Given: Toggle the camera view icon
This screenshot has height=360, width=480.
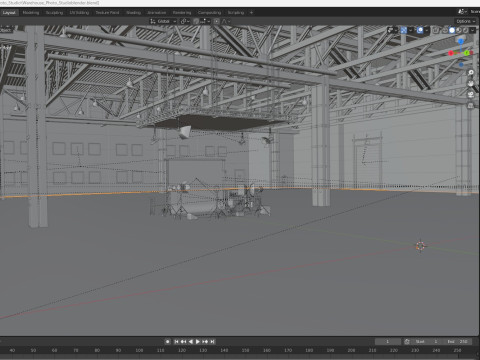Looking at the screenshot, I should click(471, 95).
